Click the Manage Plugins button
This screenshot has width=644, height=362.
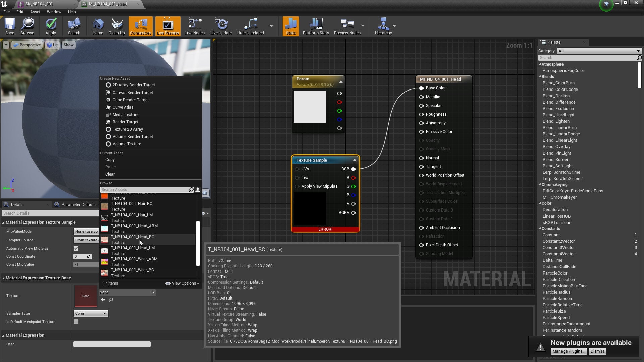pyautogui.click(x=569, y=351)
